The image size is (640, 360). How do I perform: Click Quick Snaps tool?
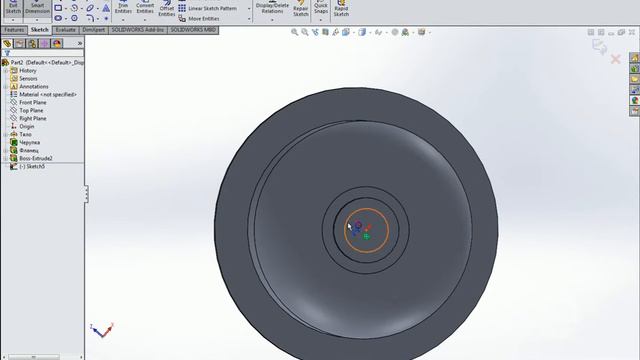[x=321, y=7]
